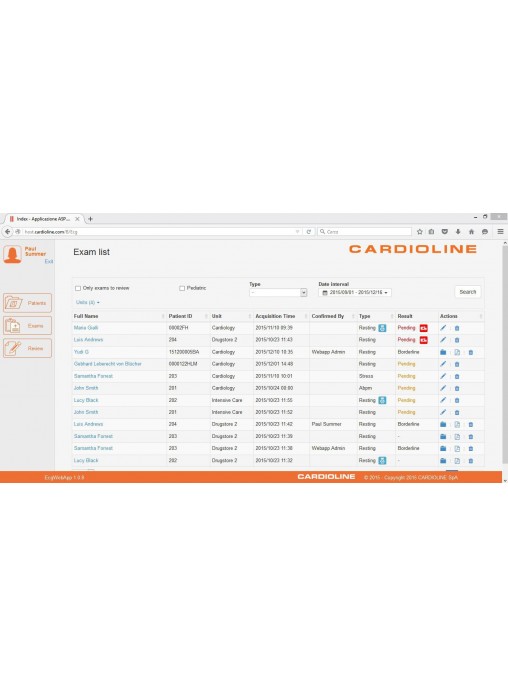Open the Type filter dropdown
This screenshot has width=508, height=696.
pos(278,293)
